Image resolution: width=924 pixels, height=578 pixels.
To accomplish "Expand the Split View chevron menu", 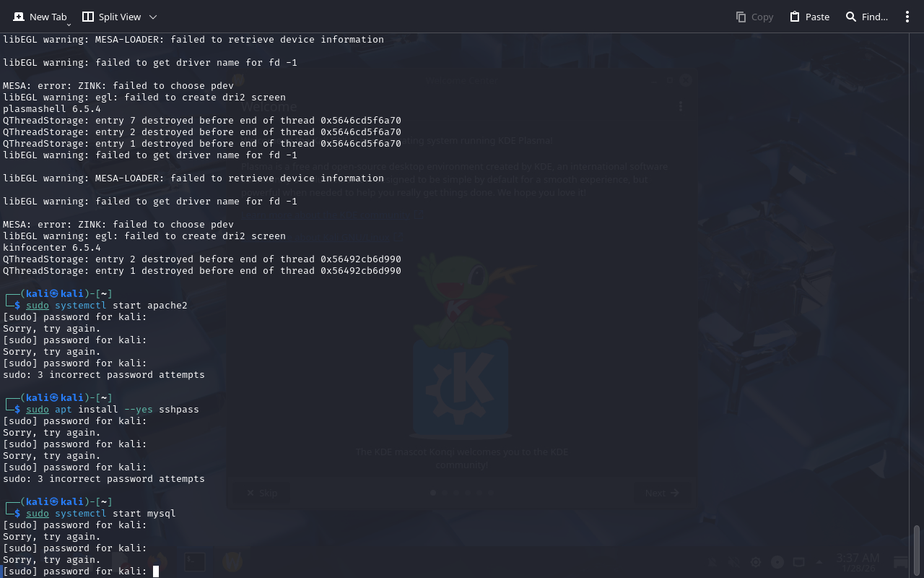I will point(152,17).
